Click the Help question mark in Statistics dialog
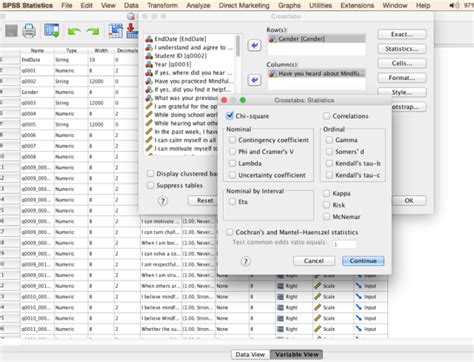Viewport: 474px width, 362px height. 246,261
